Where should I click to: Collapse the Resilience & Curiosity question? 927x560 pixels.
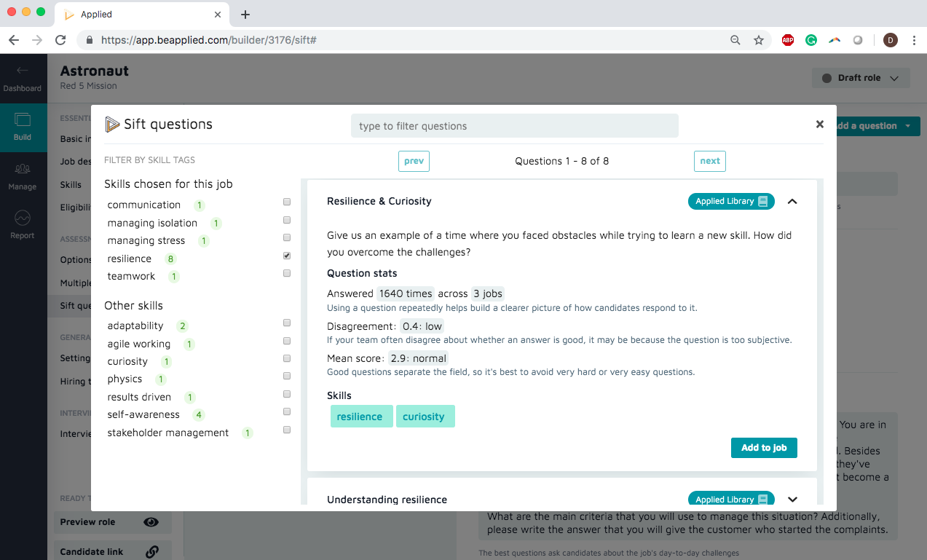point(792,202)
